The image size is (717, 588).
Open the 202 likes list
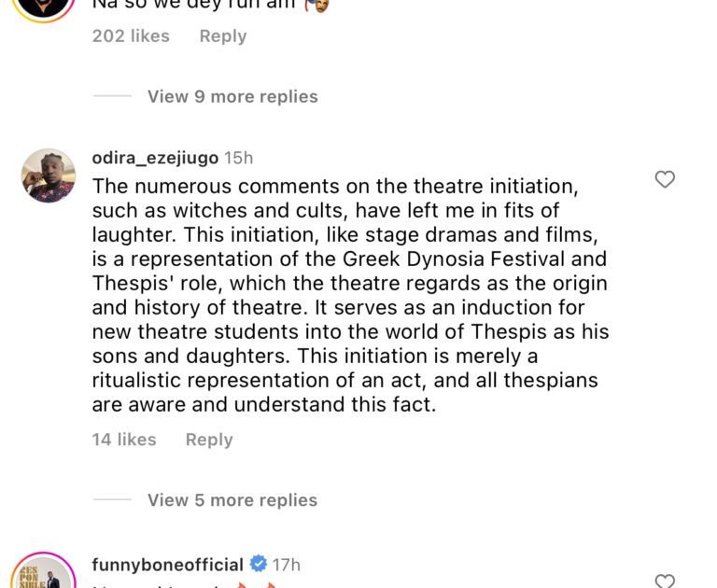131,36
